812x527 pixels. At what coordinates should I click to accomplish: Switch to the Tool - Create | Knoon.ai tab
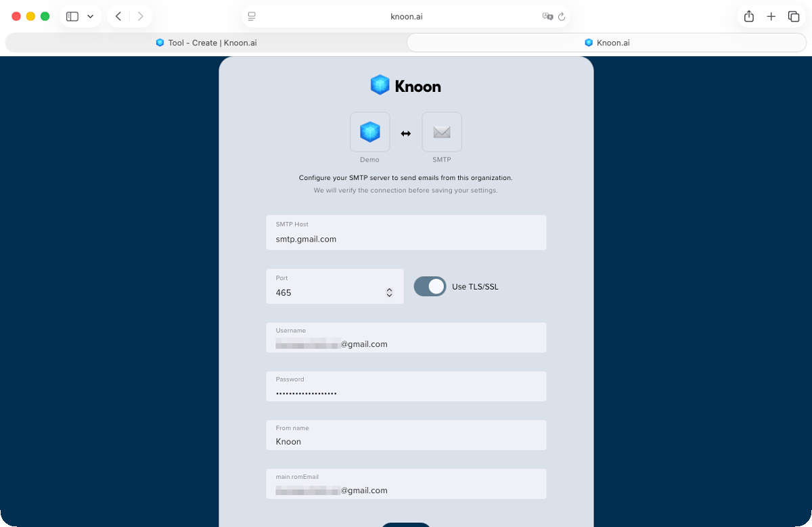click(x=206, y=43)
